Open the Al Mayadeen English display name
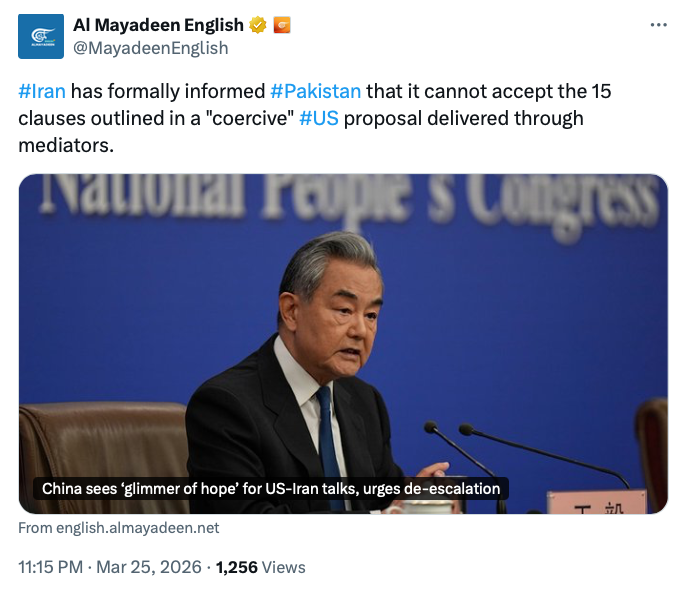This screenshot has height=592, width=688. (x=158, y=25)
